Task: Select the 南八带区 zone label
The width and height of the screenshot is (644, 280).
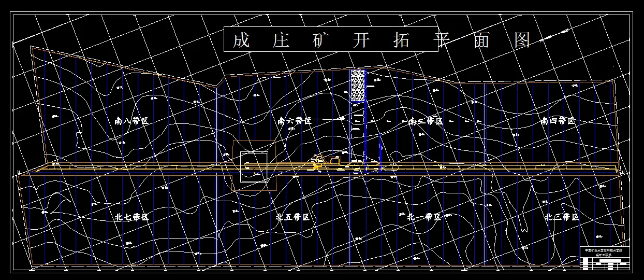Action: point(131,121)
